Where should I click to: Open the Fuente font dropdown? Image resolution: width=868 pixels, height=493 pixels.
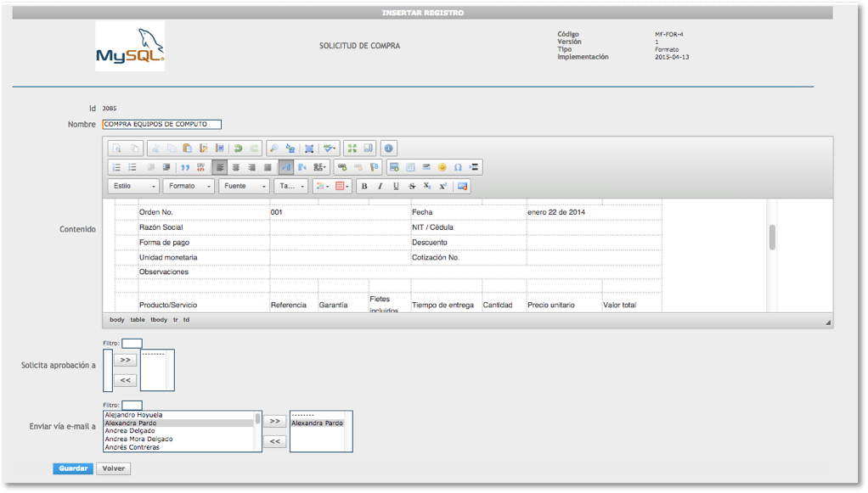[244, 187]
